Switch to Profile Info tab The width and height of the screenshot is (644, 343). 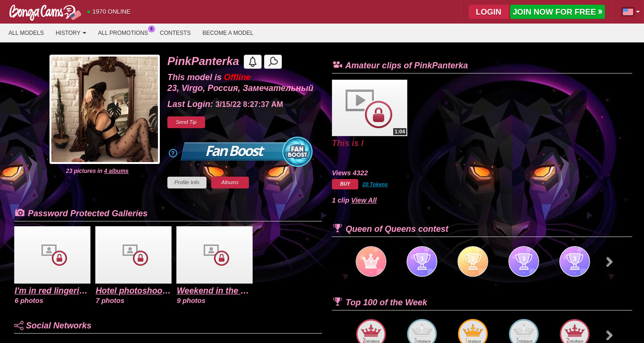[187, 182]
